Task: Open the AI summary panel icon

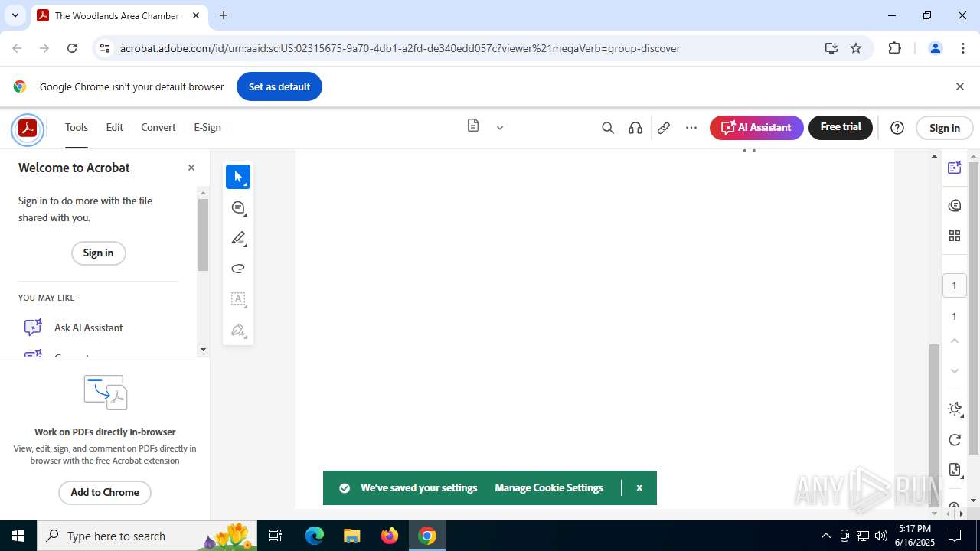Action: (954, 168)
